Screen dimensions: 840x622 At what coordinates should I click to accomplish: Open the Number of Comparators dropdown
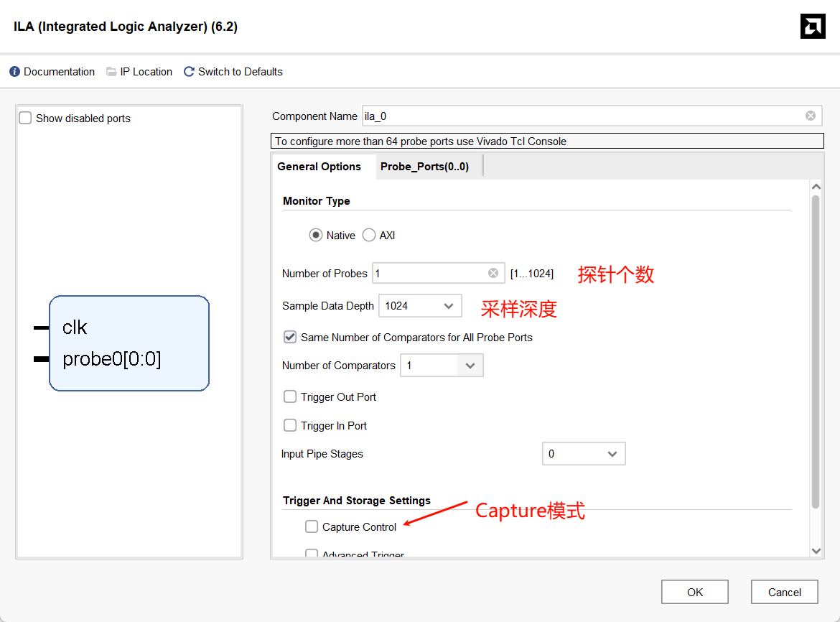pos(470,366)
